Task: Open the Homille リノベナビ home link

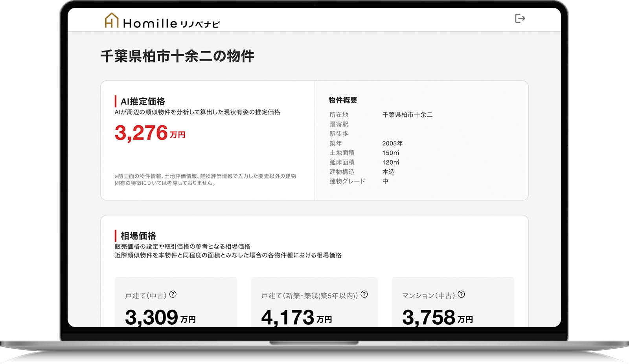Action: [162, 20]
